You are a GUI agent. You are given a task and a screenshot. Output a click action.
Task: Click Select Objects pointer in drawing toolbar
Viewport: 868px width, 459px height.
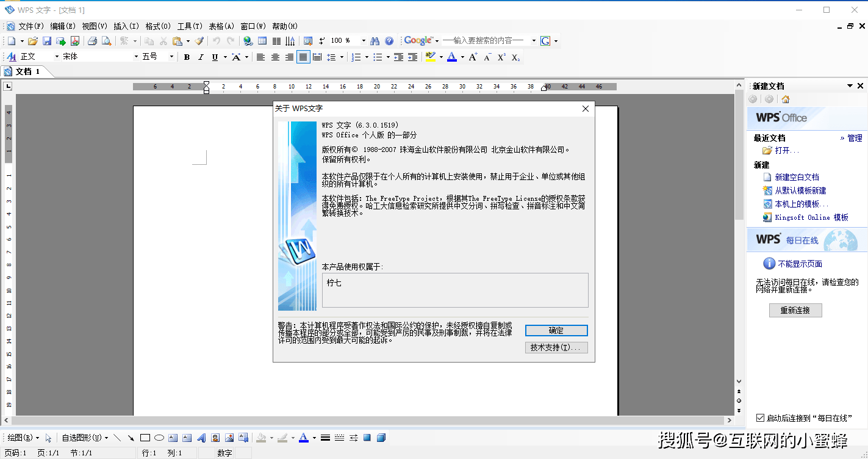[48, 438]
